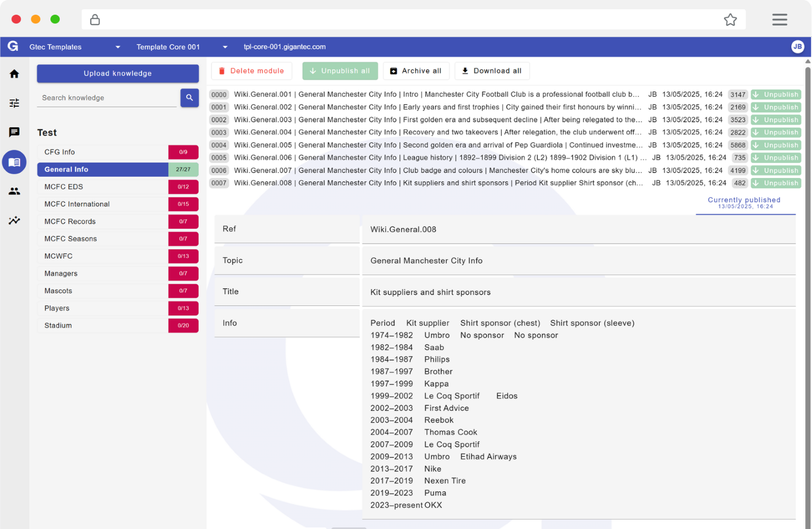
Task: Click Unpublish all button
Action: tap(340, 71)
